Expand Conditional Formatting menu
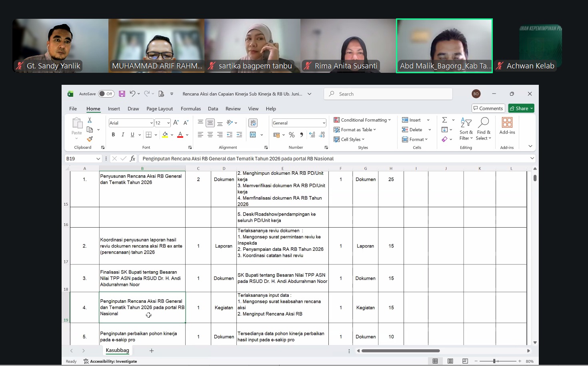 coord(362,120)
